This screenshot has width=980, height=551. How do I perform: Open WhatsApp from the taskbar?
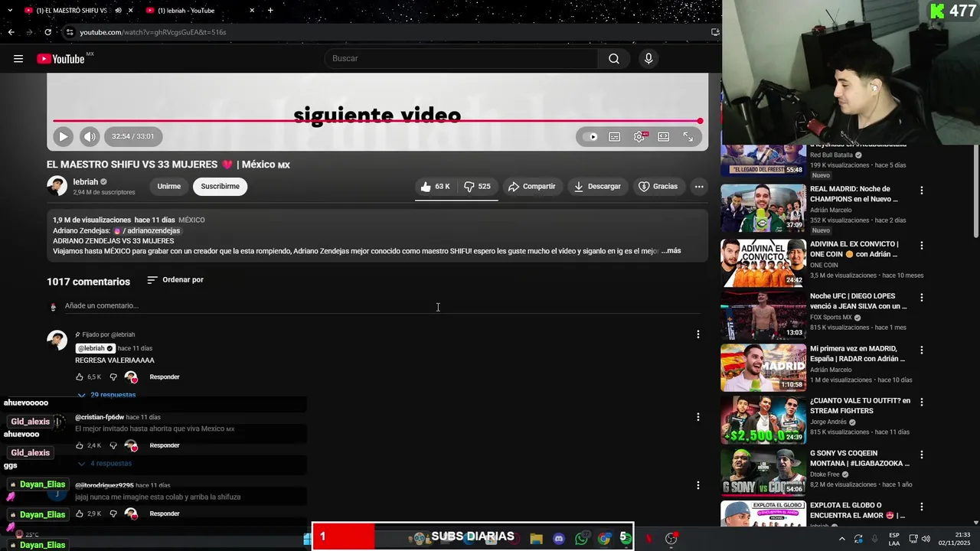tap(581, 539)
